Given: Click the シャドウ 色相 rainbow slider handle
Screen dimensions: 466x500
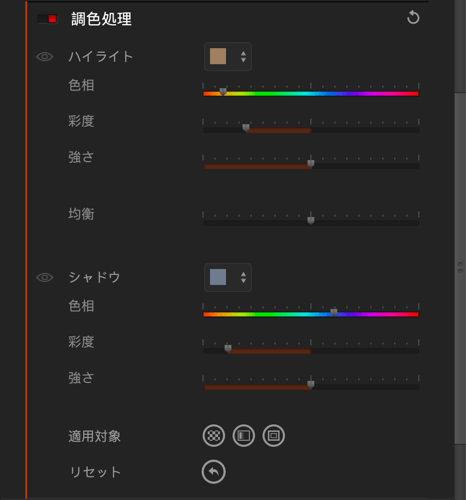Looking at the screenshot, I should point(334,312).
